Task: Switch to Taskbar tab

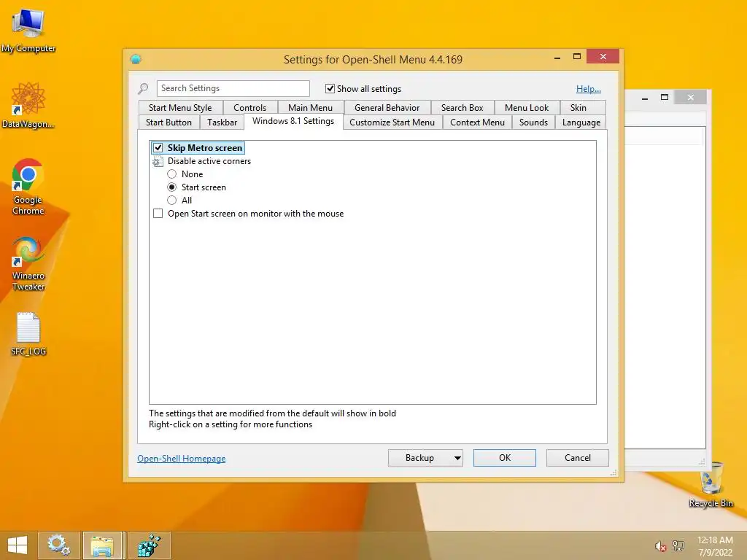Action: [x=222, y=122]
